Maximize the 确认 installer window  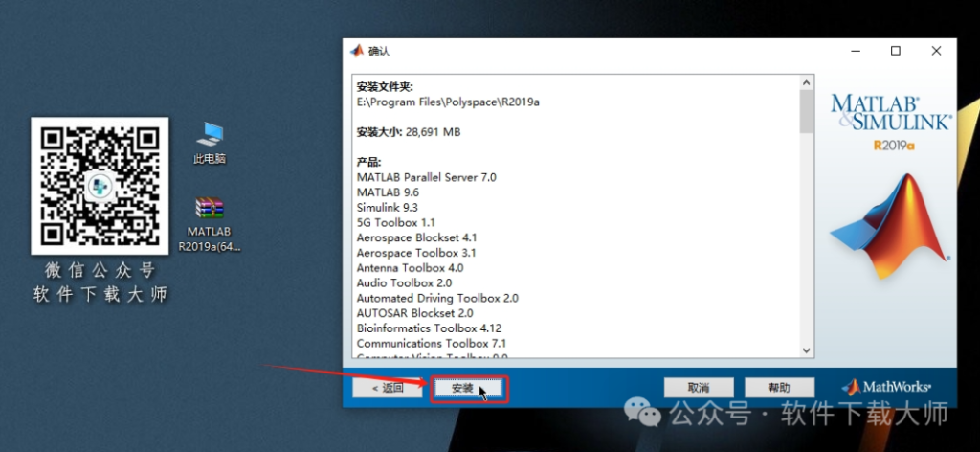coord(896,51)
